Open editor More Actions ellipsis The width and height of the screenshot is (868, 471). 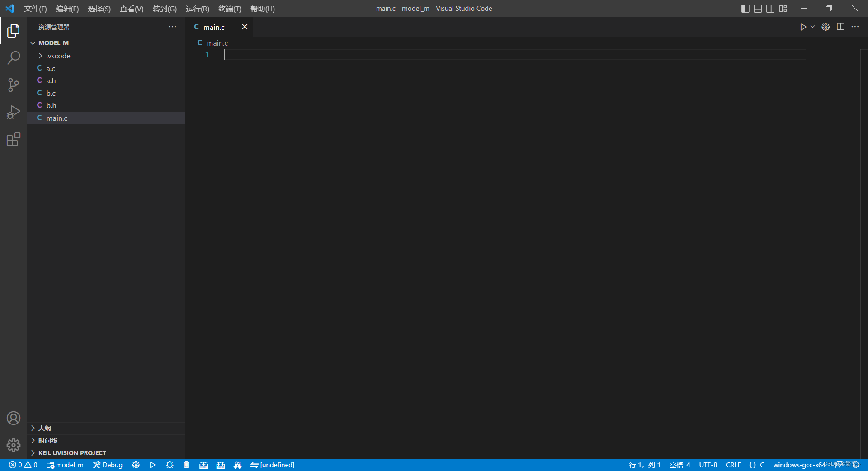coord(855,27)
